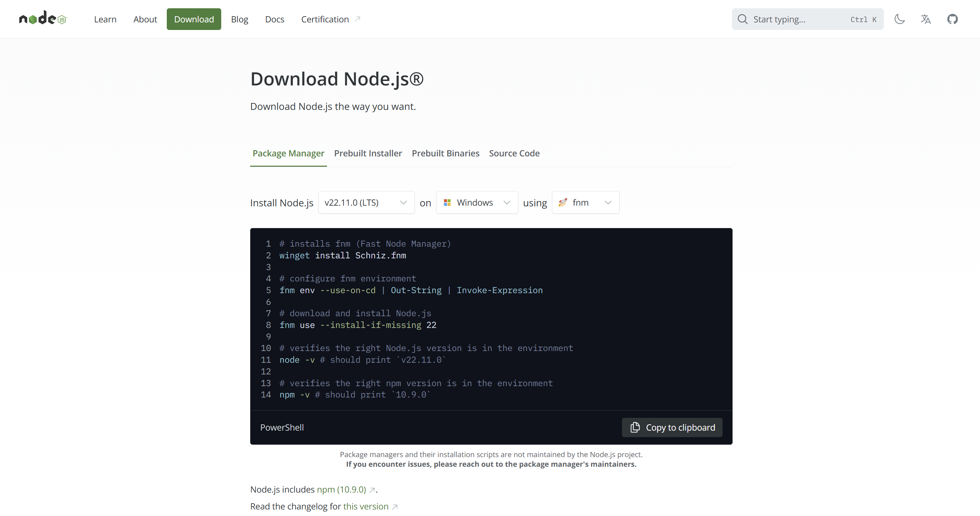Click the search magnifier icon
The width and height of the screenshot is (980, 516).
click(742, 19)
